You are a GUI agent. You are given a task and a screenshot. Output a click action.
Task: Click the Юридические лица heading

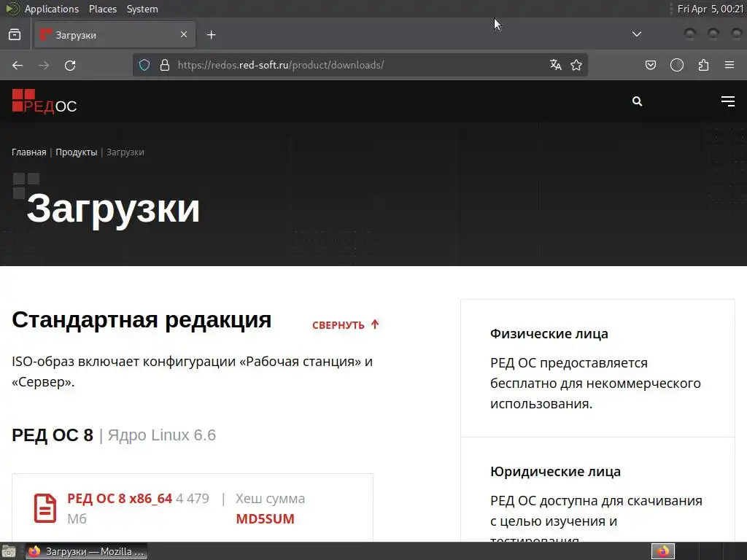click(555, 472)
